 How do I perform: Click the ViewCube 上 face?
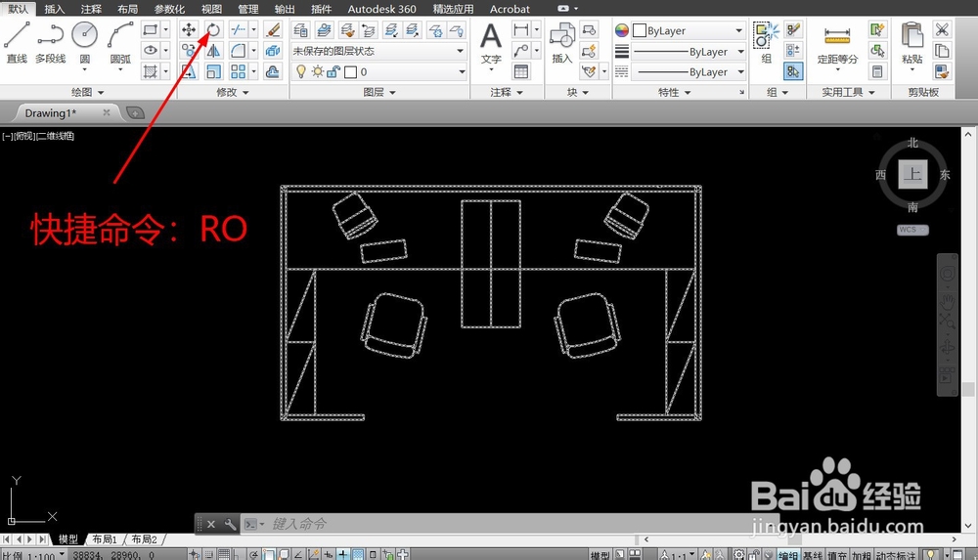pos(912,174)
